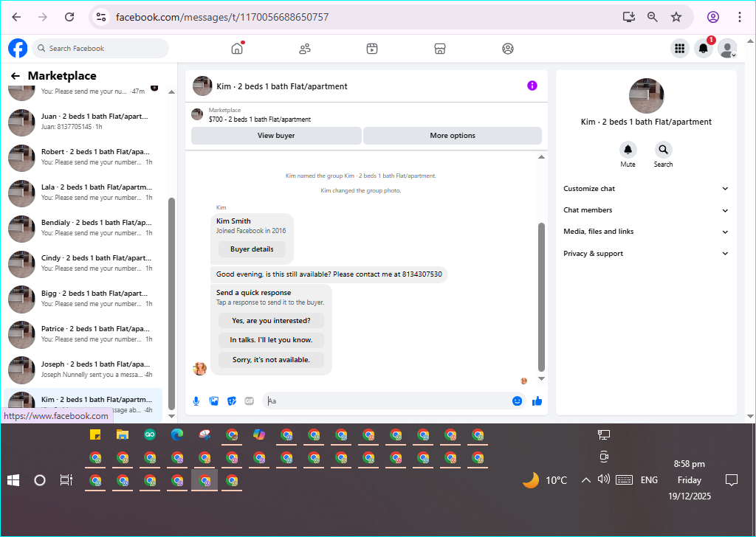Open Task View on the taskbar
Image resolution: width=756 pixels, height=537 pixels.
pyautogui.click(x=66, y=480)
